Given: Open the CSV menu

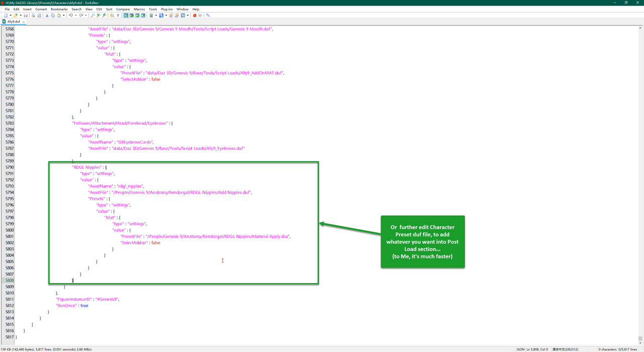Looking at the screenshot, I should [x=98, y=9].
